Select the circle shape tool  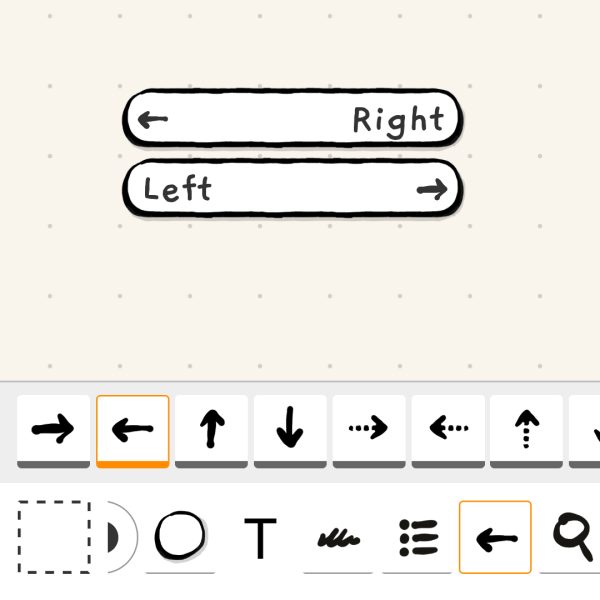180,537
